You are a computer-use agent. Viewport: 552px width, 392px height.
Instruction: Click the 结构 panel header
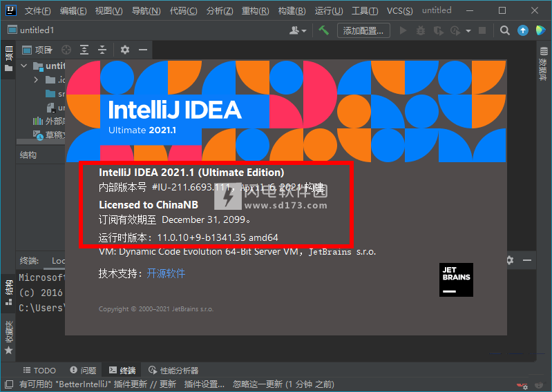(x=28, y=155)
